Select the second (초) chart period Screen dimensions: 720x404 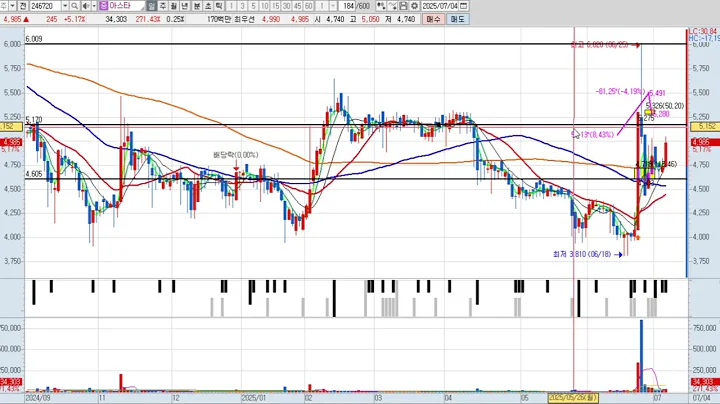point(208,6)
